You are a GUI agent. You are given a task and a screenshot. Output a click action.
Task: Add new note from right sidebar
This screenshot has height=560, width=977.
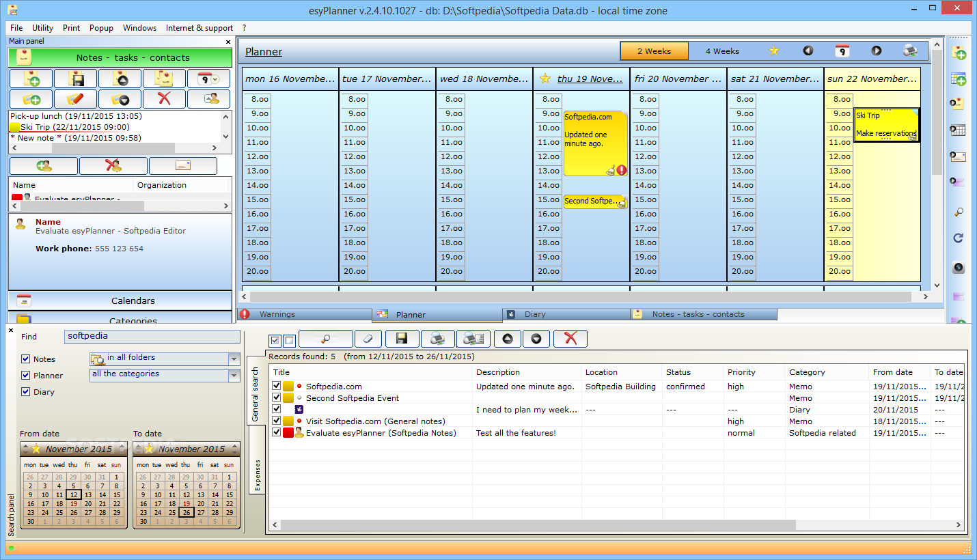pyautogui.click(x=959, y=53)
